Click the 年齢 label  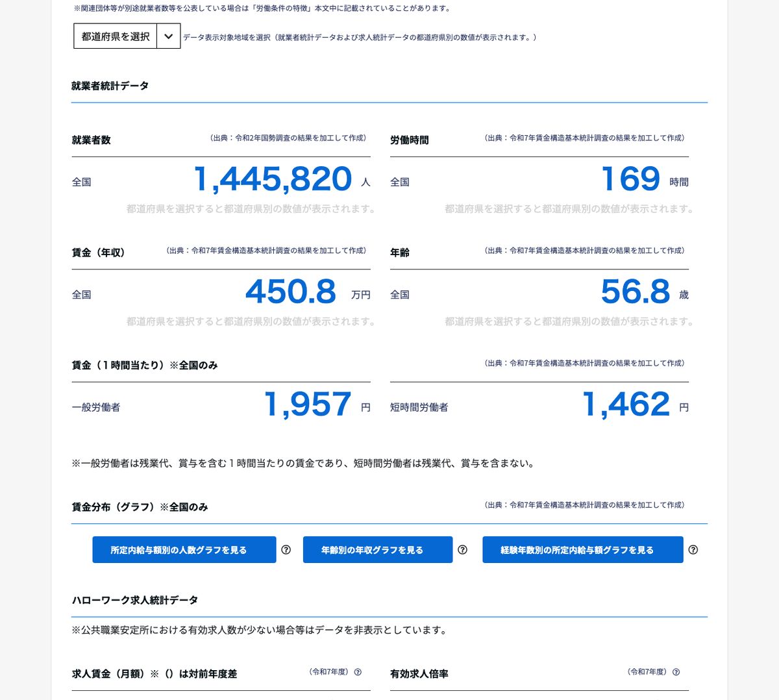(x=400, y=253)
